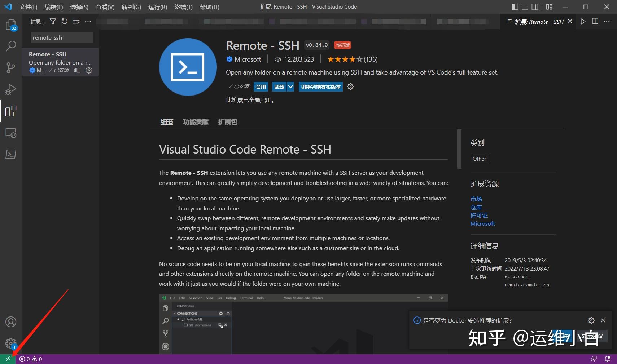Open the 查看(V) menu

click(105, 7)
